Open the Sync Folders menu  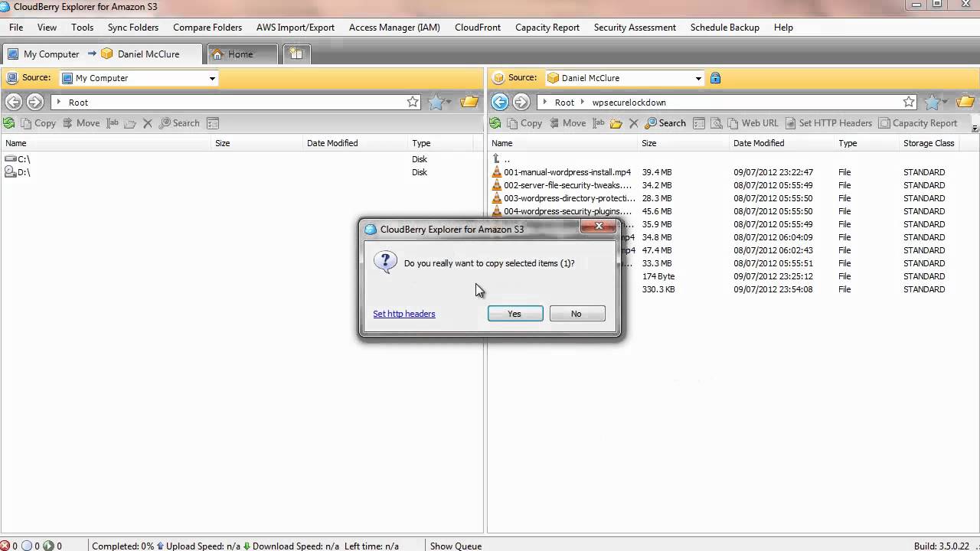[133, 27]
